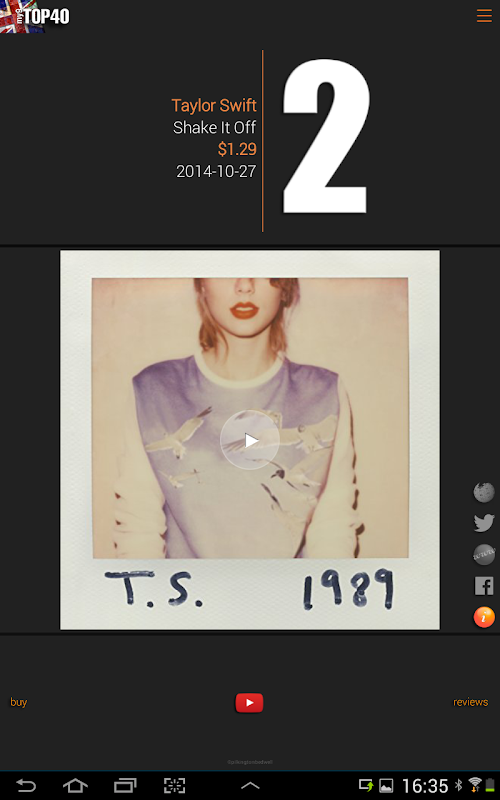This screenshot has width=500, height=800.
Task: Open the Facebook icon
Action: pyautogui.click(x=484, y=586)
